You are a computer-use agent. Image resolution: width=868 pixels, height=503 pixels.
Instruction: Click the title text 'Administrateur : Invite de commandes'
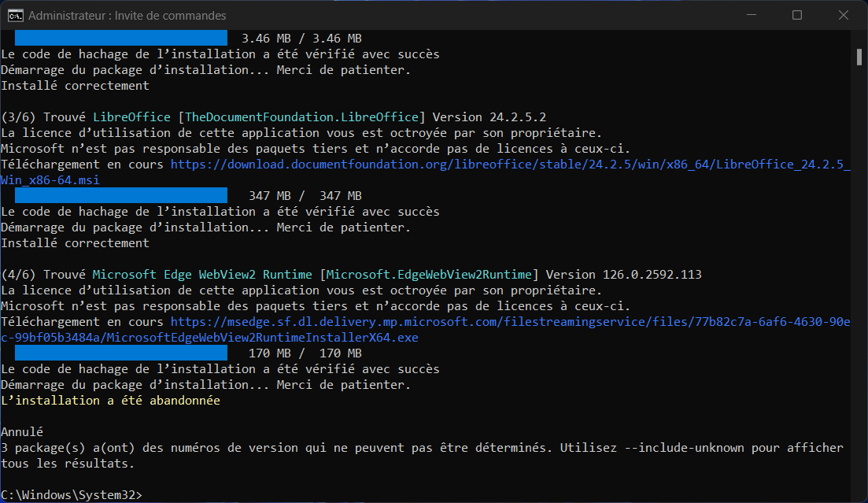127,16
